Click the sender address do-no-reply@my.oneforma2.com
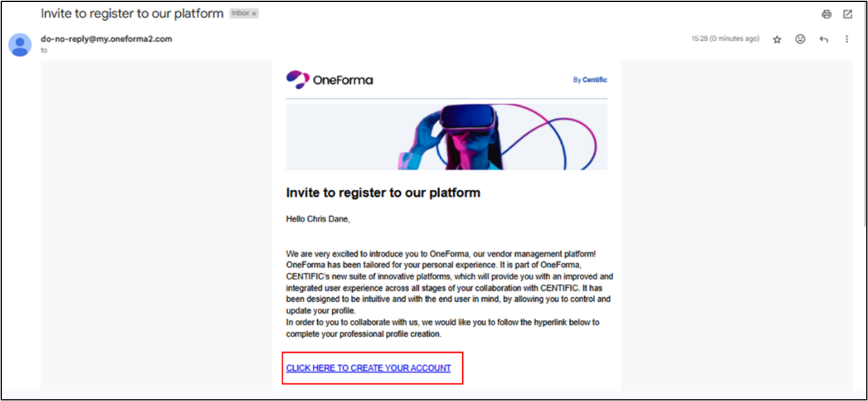Viewport: 868px width, 401px height. click(x=107, y=39)
